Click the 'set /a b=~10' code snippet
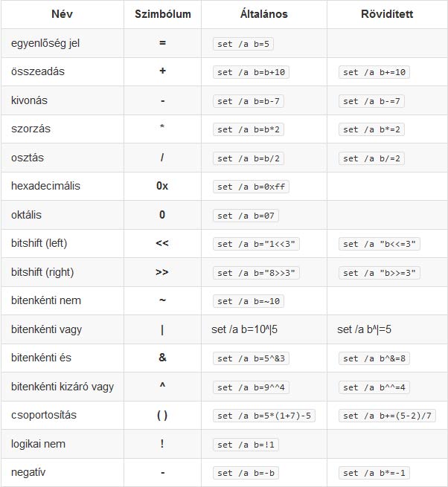 (x=249, y=301)
